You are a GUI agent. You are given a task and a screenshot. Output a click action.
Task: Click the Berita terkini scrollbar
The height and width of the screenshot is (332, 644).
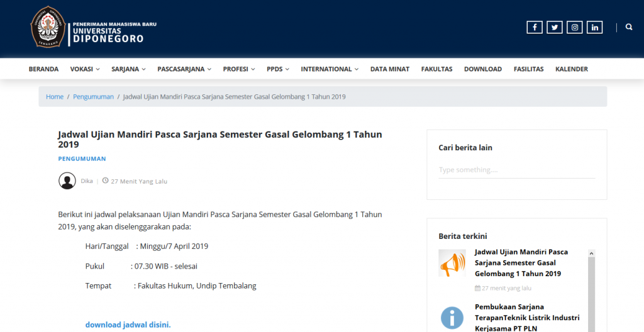click(x=591, y=289)
